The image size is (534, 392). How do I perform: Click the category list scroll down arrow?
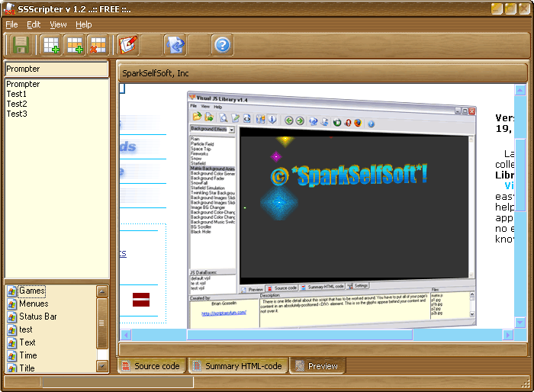[102, 366]
